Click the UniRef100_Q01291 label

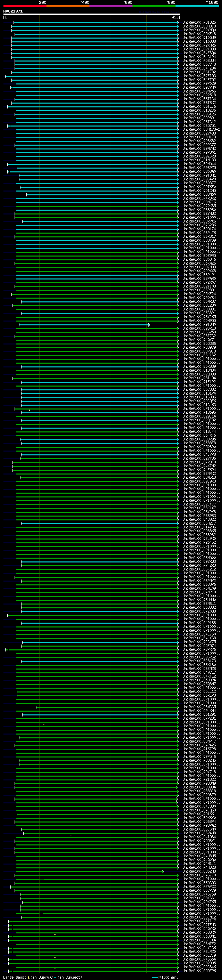(199, 715)
